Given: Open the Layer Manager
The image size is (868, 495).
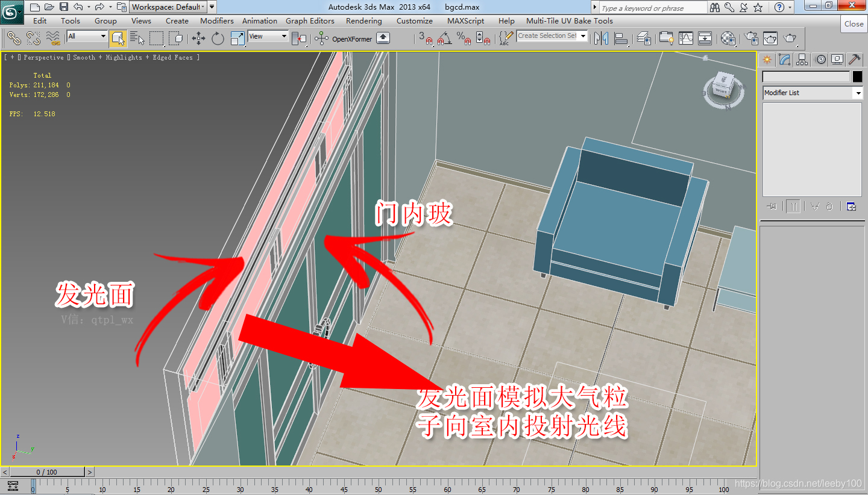Looking at the screenshot, I should point(644,39).
